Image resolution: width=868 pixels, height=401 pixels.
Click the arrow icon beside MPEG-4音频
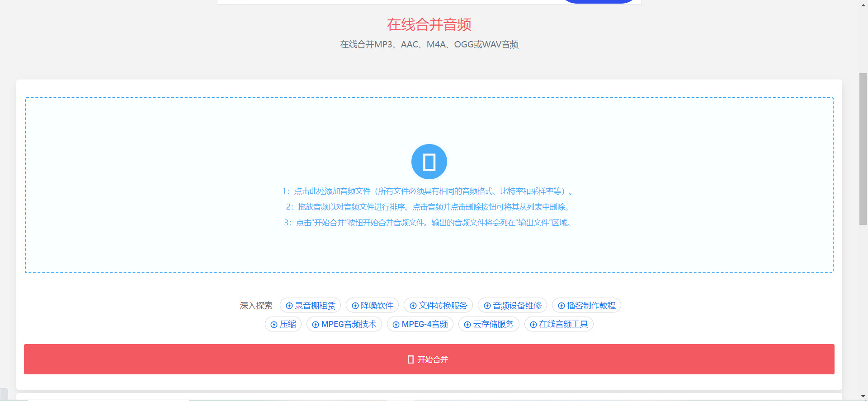(396, 324)
